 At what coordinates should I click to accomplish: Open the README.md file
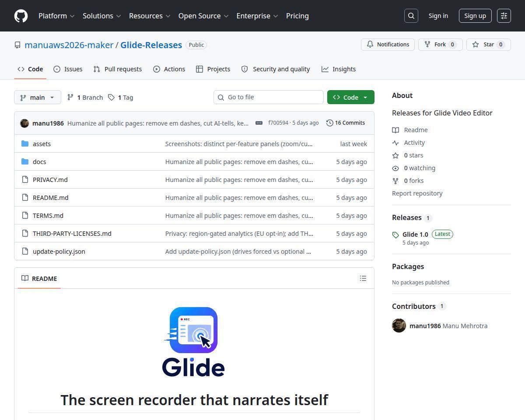[51, 197]
